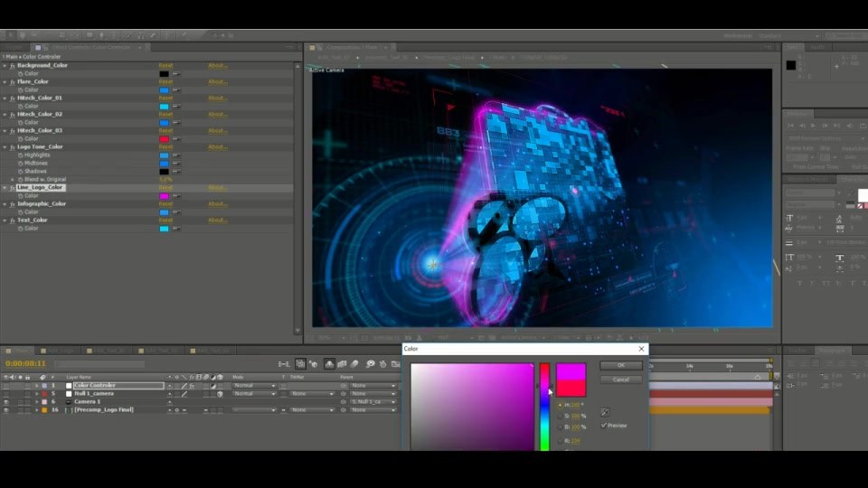Viewport: 868px width, 488px height.
Task: Toggle the draft 3D button in timeline
Action: (314, 363)
